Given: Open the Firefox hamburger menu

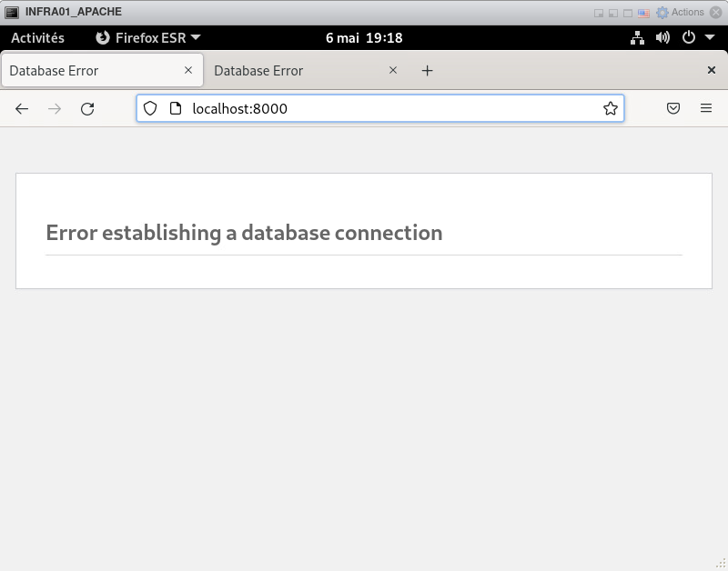Looking at the screenshot, I should coord(706,109).
